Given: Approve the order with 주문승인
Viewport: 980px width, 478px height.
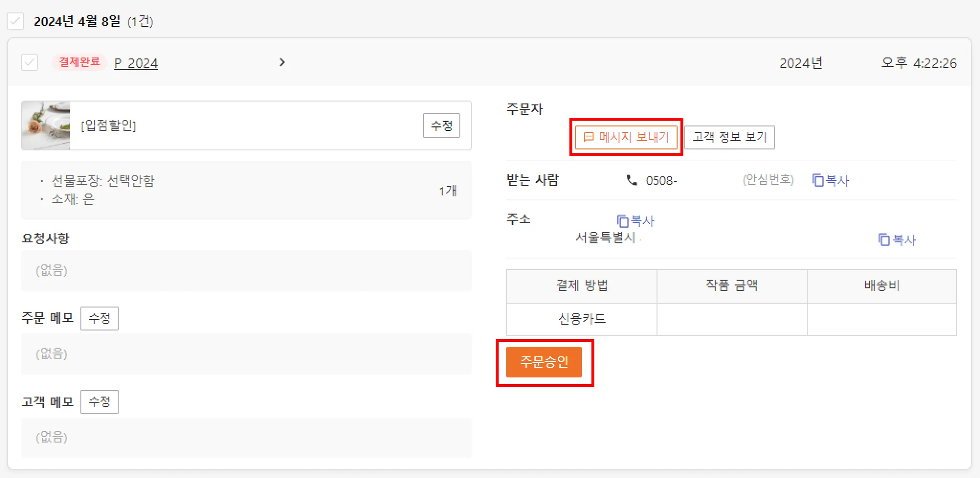Looking at the screenshot, I should click(544, 362).
